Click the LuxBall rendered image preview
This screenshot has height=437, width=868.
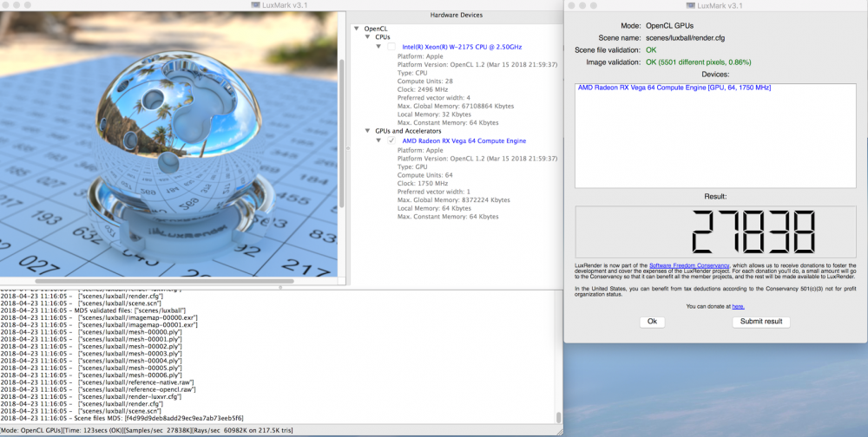(169, 144)
